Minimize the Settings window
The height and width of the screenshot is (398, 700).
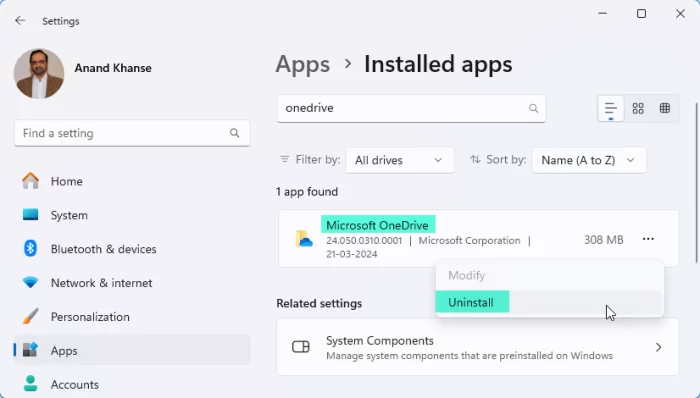602,14
